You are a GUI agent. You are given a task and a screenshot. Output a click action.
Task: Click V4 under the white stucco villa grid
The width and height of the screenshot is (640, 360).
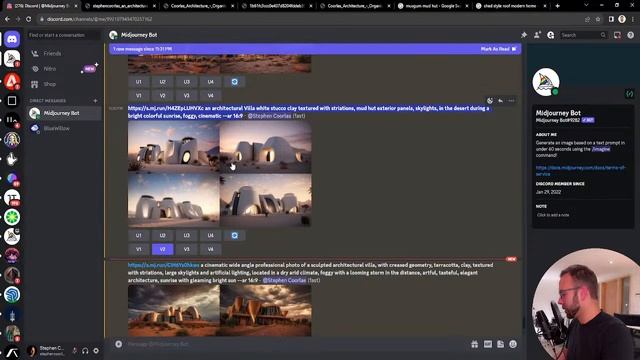pyautogui.click(x=211, y=249)
